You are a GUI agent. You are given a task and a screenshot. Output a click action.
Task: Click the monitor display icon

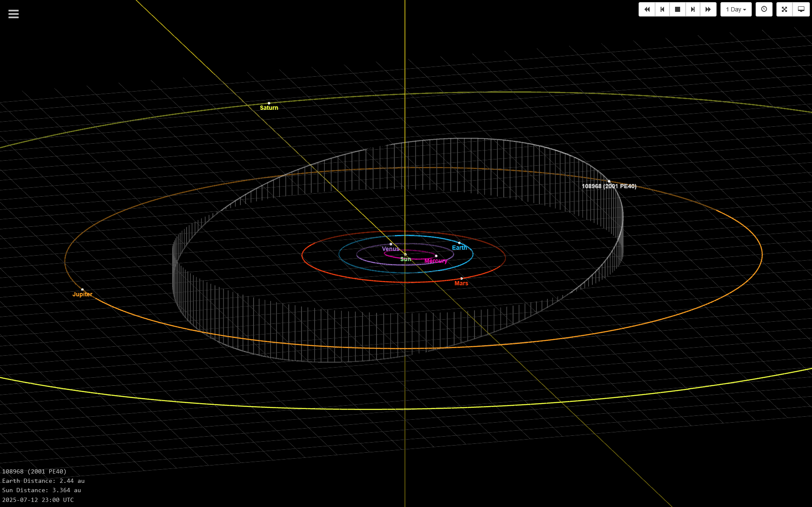pos(801,9)
